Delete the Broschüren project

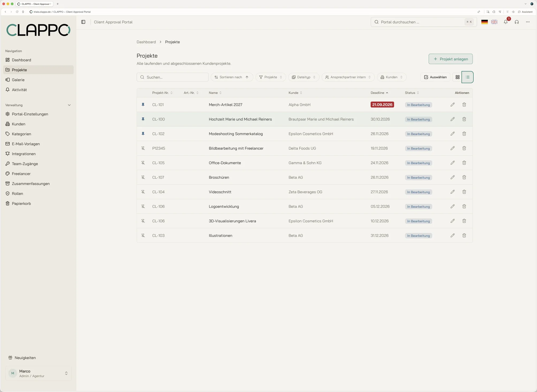(x=464, y=177)
